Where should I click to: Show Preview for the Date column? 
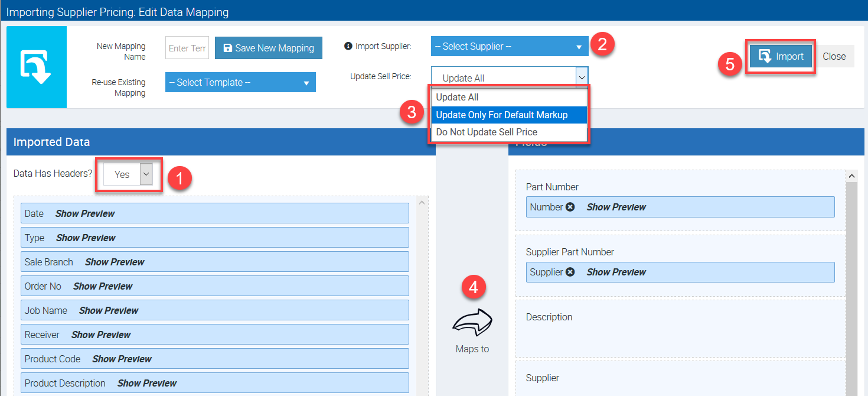click(85, 213)
